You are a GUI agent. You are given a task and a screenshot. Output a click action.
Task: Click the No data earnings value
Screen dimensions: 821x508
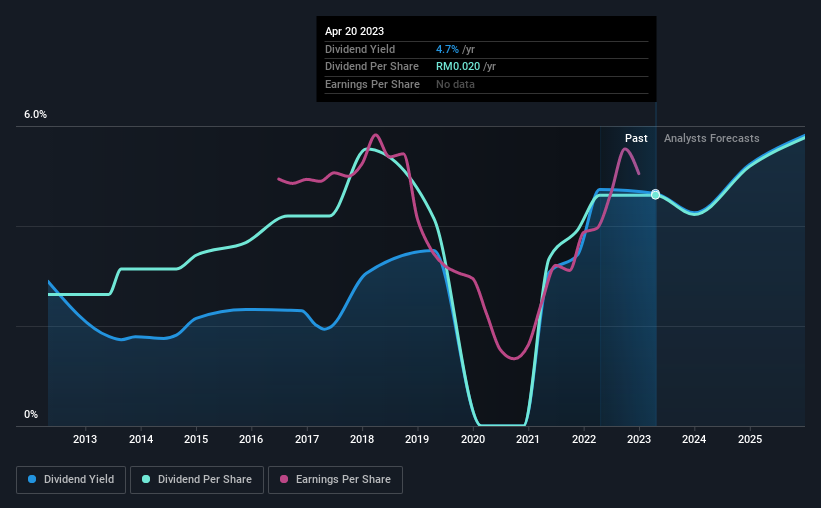pos(456,84)
